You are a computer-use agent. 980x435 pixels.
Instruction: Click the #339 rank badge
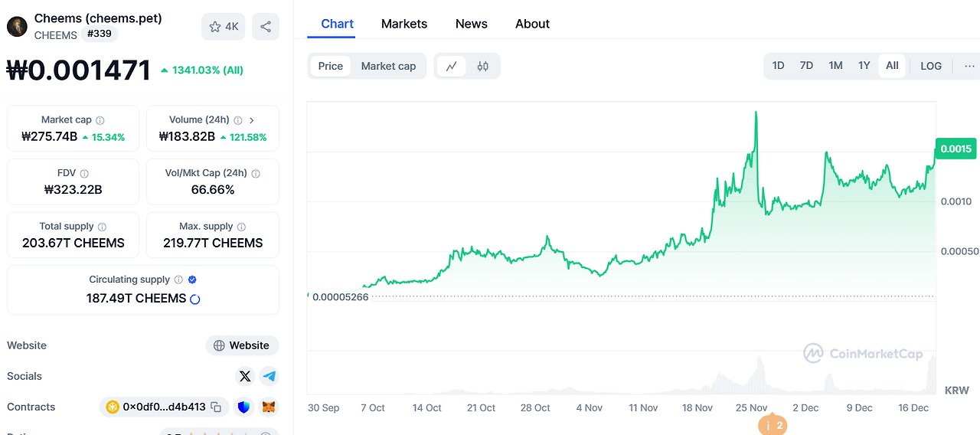point(98,34)
